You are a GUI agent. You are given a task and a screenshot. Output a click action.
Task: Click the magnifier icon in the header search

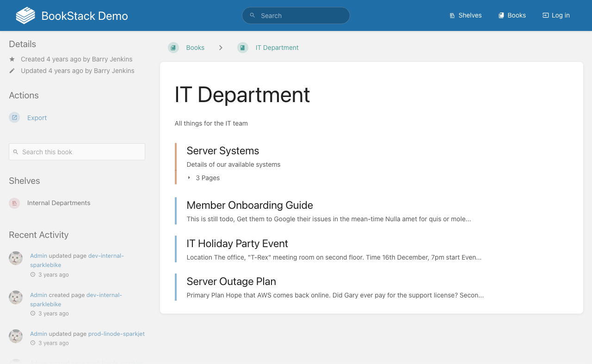click(253, 15)
